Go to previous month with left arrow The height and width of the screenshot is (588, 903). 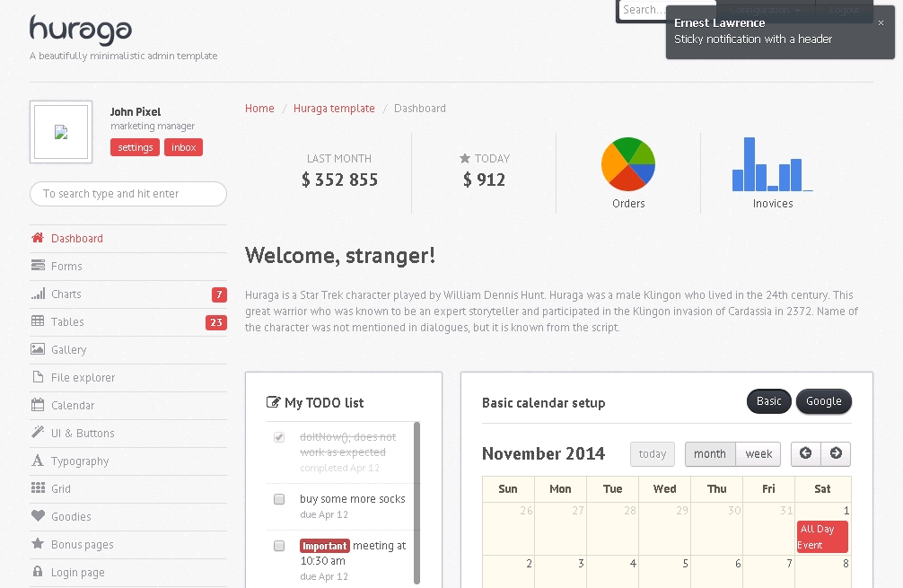point(805,453)
